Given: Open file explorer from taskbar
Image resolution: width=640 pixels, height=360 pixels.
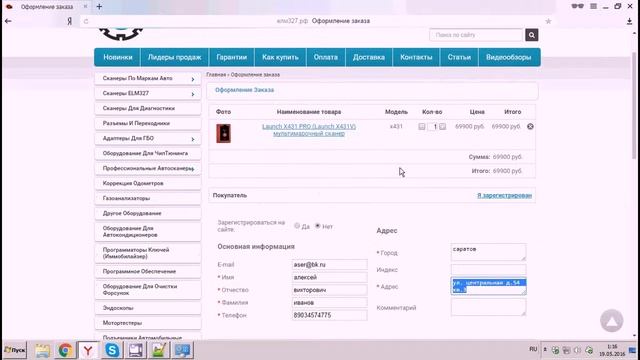Looking at the screenshot, I should pyautogui.click(x=42, y=350).
